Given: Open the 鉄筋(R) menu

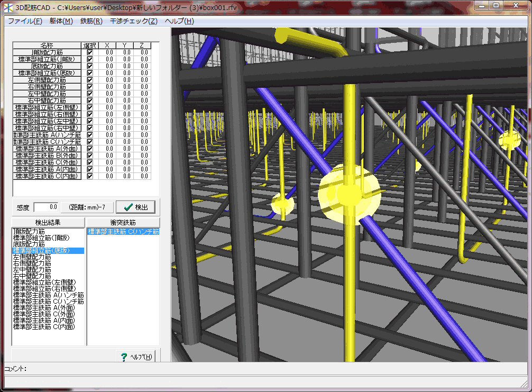Looking at the screenshot, I should (91, 21).
